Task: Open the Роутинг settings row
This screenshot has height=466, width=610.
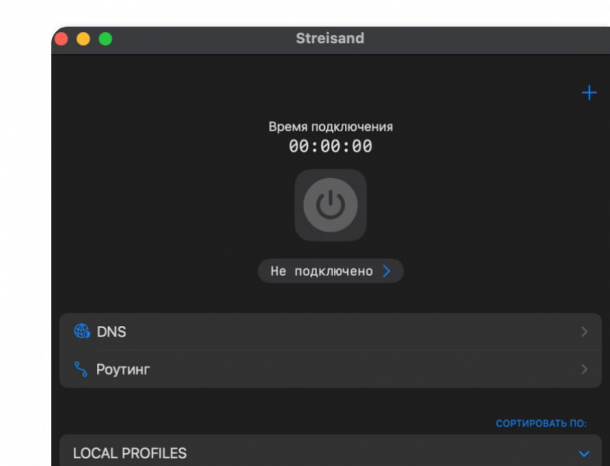Action: coord(330,369)
